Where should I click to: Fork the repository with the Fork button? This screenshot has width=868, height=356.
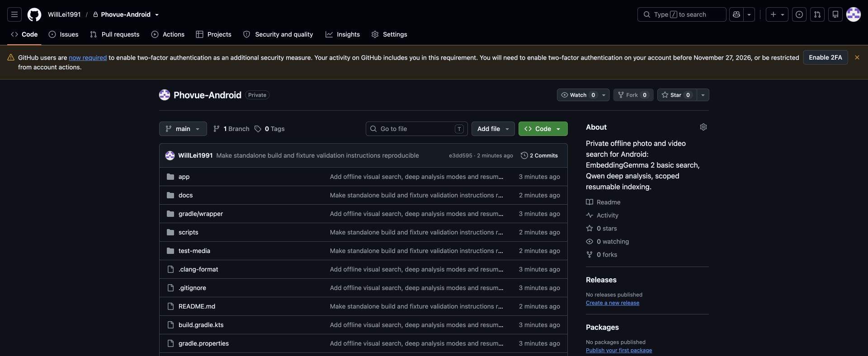click(633, 95)
